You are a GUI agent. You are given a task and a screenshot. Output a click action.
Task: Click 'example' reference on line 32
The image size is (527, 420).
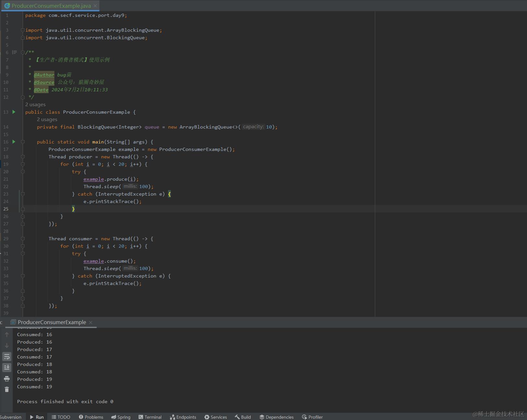pos(94,261)
